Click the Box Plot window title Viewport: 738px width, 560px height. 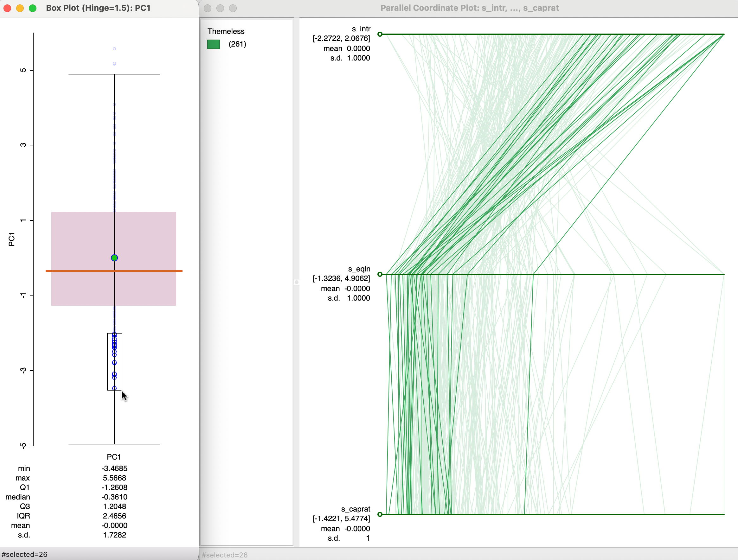tap(98, 8)
